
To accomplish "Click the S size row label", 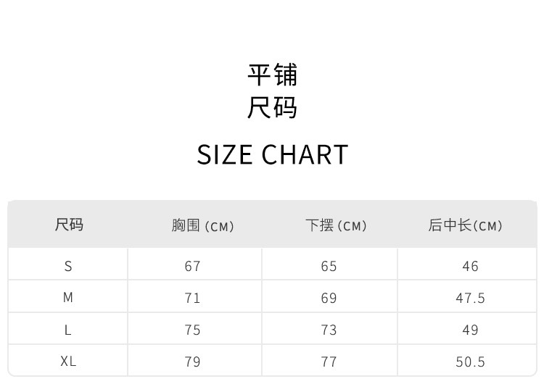I will [68, 266].
